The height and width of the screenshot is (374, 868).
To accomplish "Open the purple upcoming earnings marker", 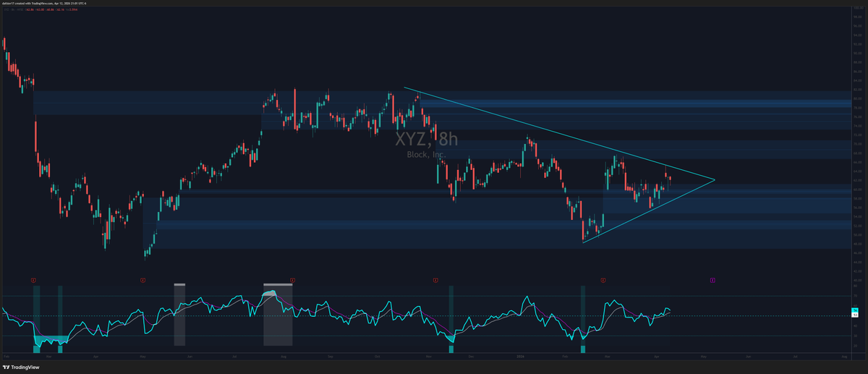I will pos(712,279).
